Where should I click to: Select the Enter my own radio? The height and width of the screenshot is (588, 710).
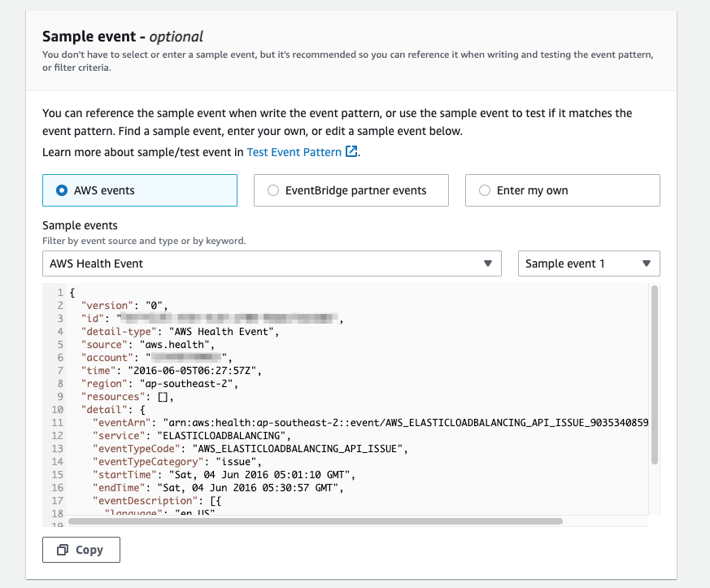tap(562, 190)
